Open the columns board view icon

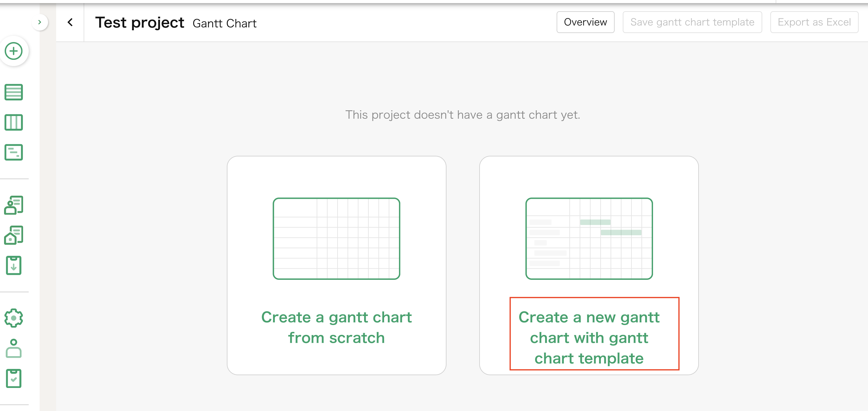[13, 122]
